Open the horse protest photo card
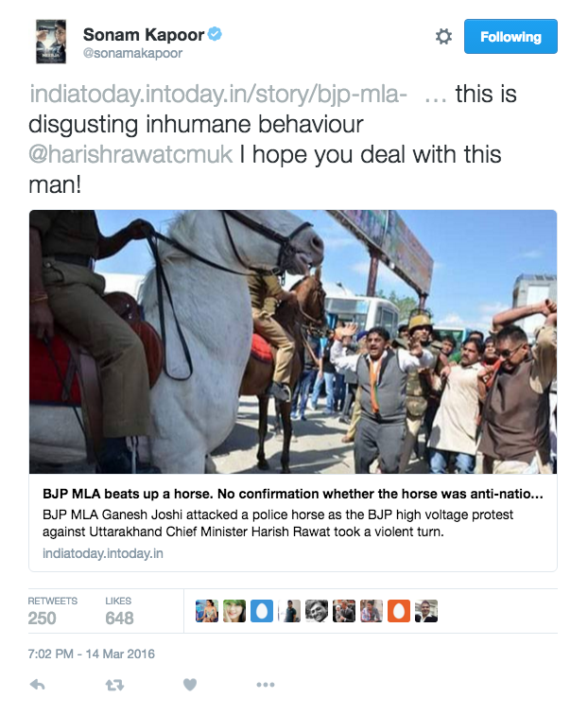 (293, 341)
